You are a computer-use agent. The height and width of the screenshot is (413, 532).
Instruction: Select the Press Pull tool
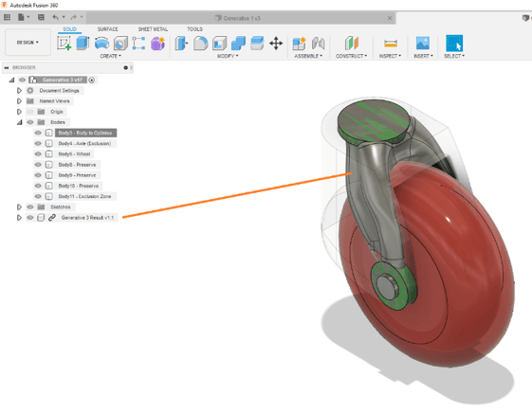click(x=181, y=44)
